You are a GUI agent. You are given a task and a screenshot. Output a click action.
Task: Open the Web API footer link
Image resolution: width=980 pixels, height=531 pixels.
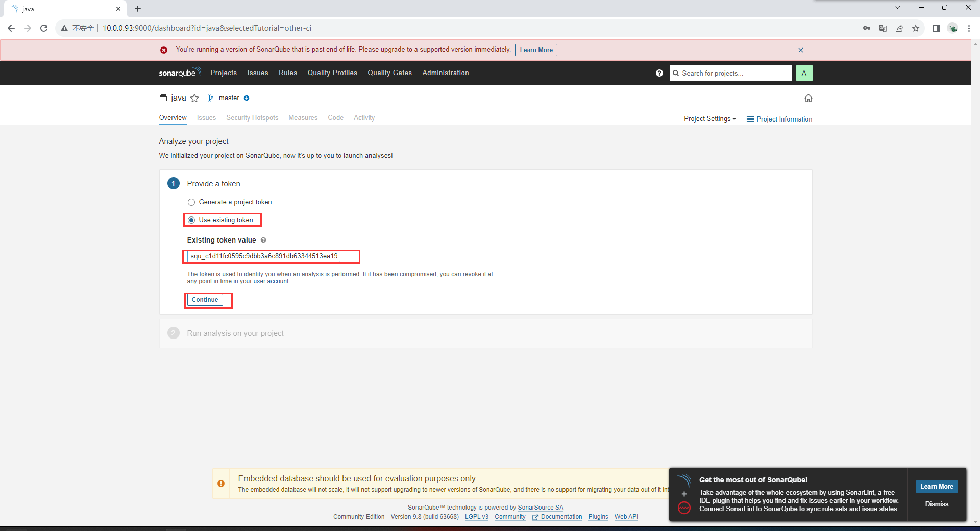[626, 517]
